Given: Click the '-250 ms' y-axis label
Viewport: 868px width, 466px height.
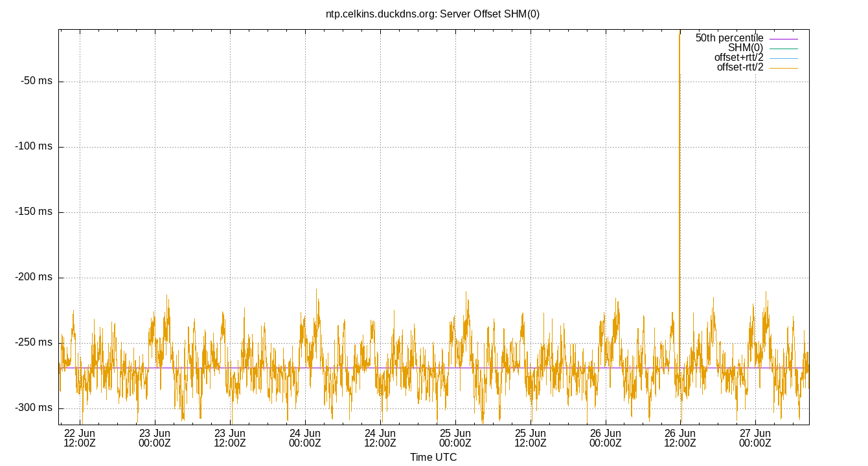Looking at the screenshot, I should click(x=34, y=342).
